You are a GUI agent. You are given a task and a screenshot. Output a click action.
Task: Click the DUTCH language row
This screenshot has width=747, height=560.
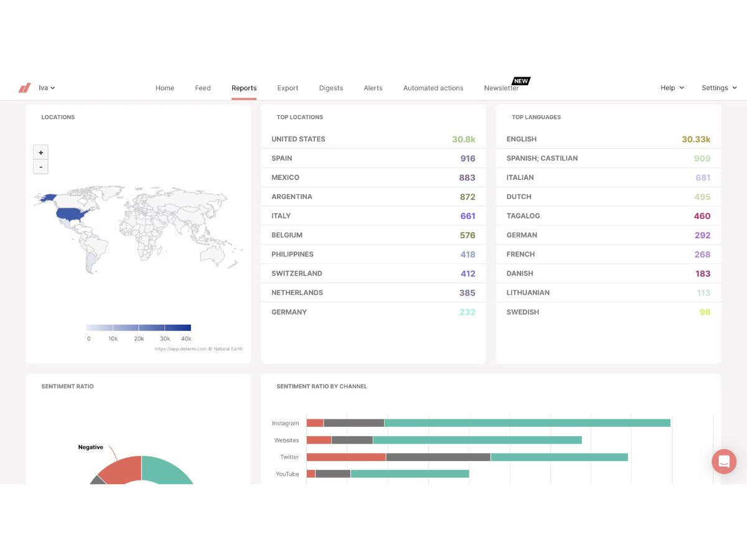(608, 197)
